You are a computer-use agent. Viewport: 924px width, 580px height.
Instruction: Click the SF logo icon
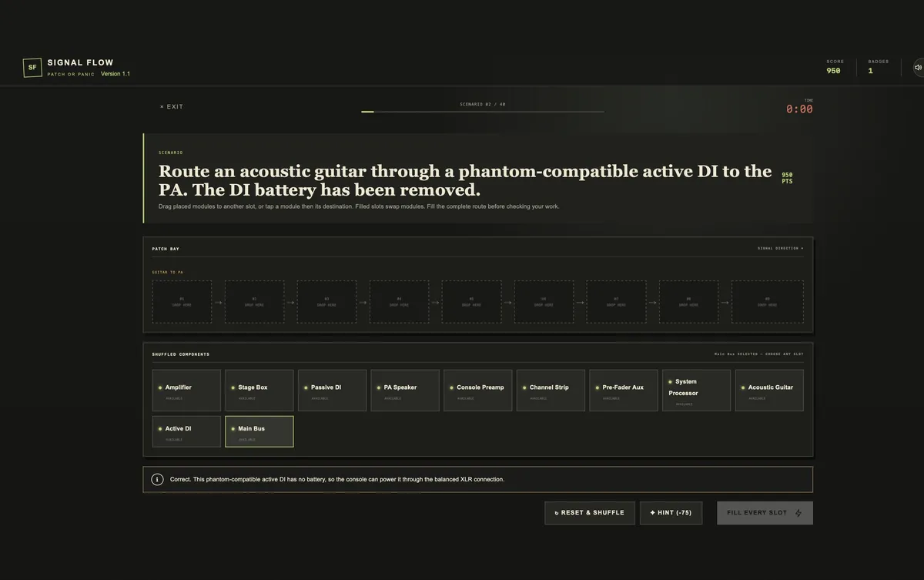tap(32, 68)
